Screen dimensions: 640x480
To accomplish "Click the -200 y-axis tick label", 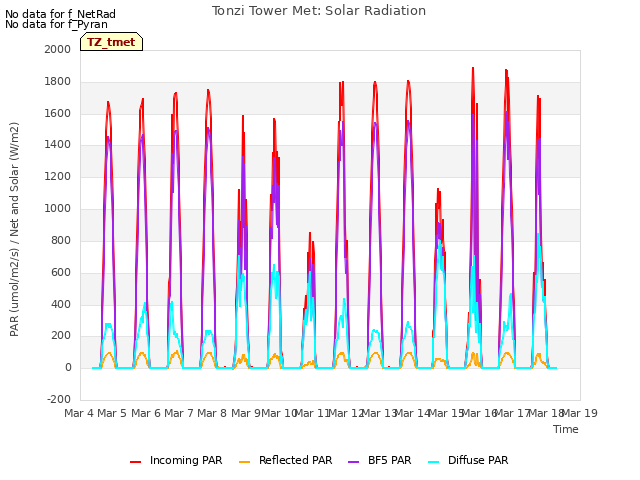I will tap(59, 399).
